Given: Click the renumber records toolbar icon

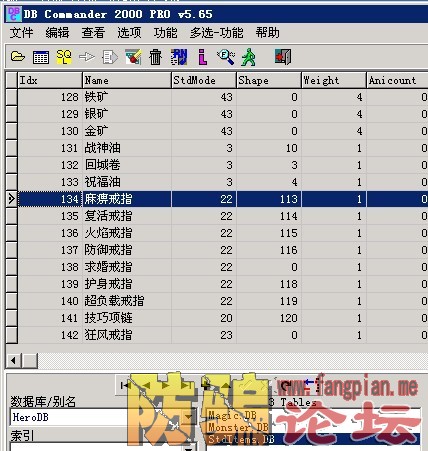Looking at the screenshot, I should [x=179, y=57].
